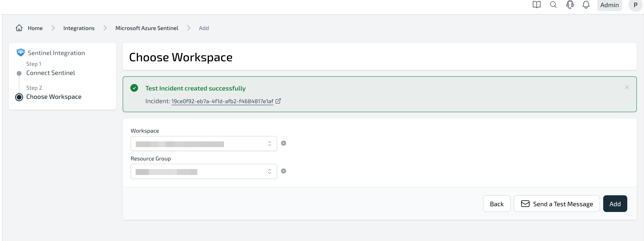Image resolution: width=644 pixels, height=241 pixels.
Task: Navigate to Microsoft Azure Sentinel breadcrumb
Action: (147, 28)
